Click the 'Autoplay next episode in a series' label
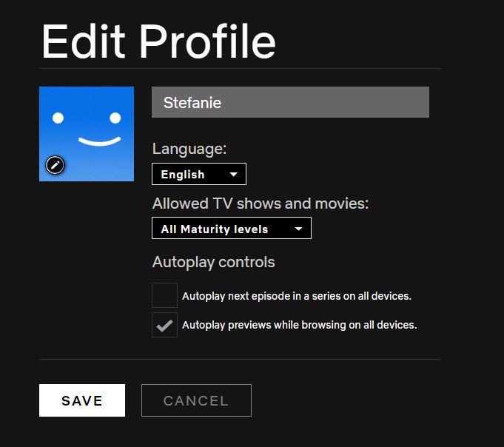This screenshot has width=504, height=447. coord(297,296)
